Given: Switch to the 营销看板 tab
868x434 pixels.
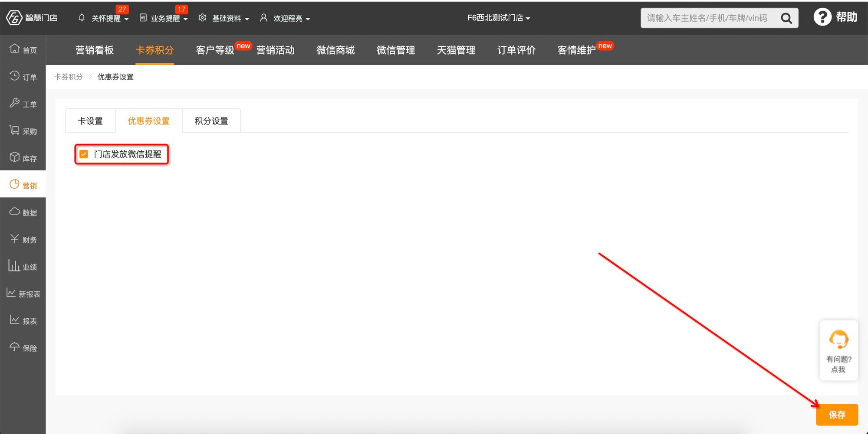Looking at the screenshot, I should tap(95, 50).
